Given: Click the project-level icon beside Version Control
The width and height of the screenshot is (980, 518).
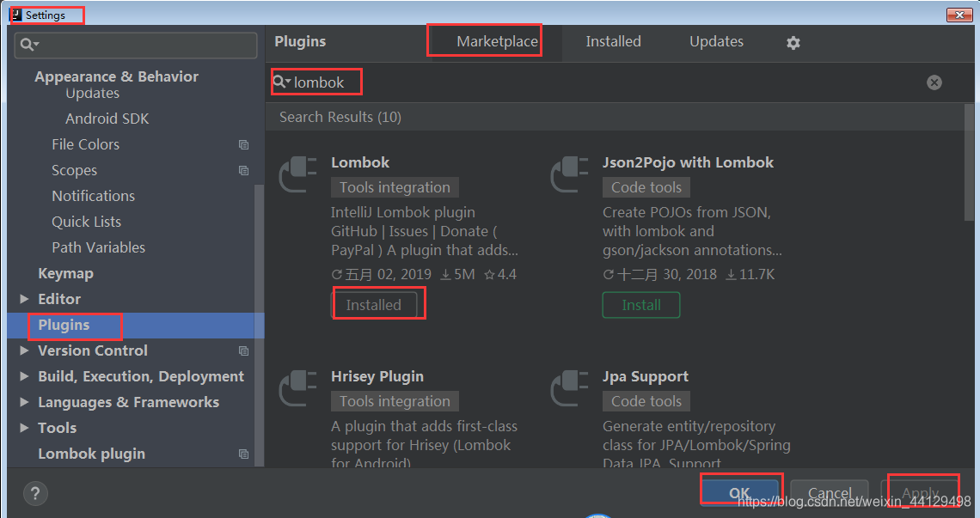Looking at the screenshot, I should click(244, 351).
